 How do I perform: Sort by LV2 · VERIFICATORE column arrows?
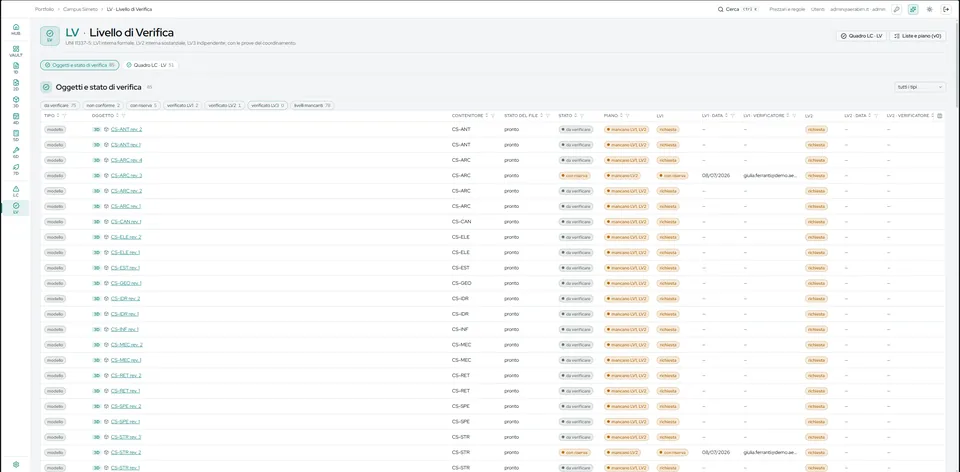click(x=932, y=115)
